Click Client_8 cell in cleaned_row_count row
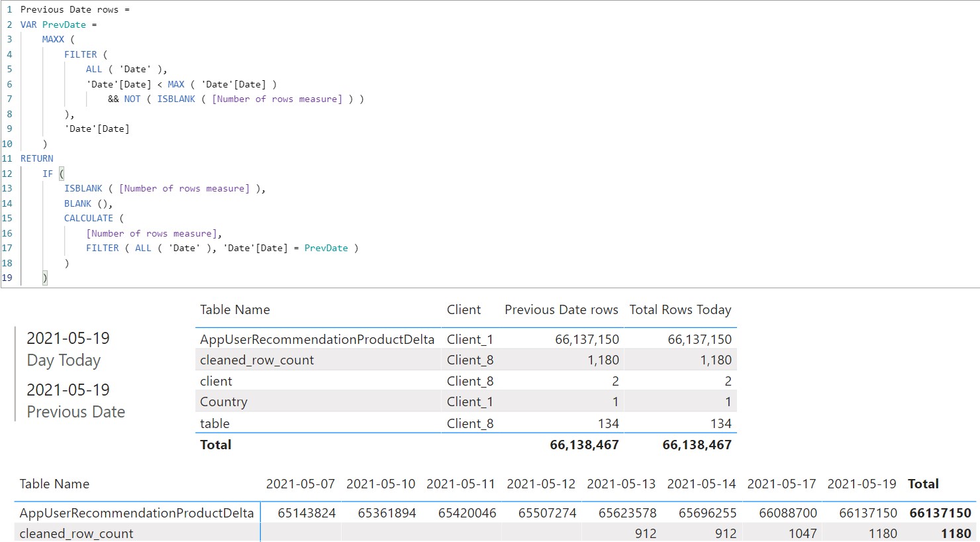 click(470, 360)
